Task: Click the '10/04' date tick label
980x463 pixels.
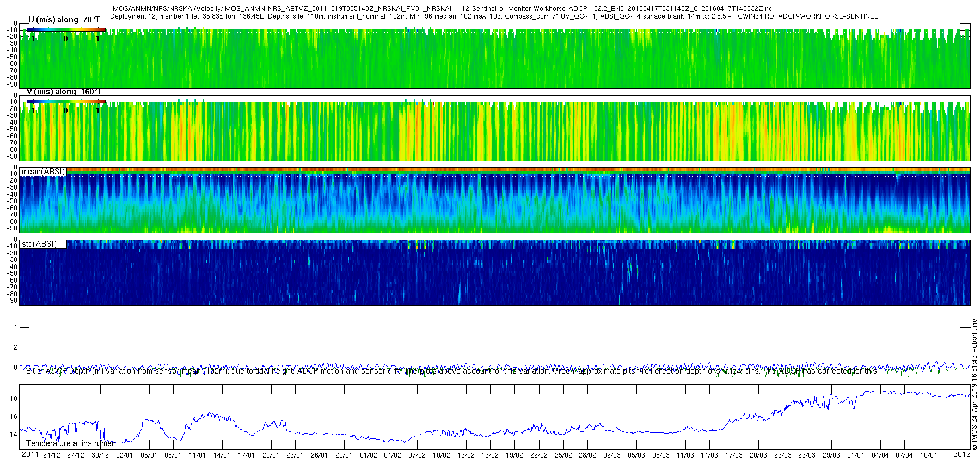Action: click(x=929, y=455)
